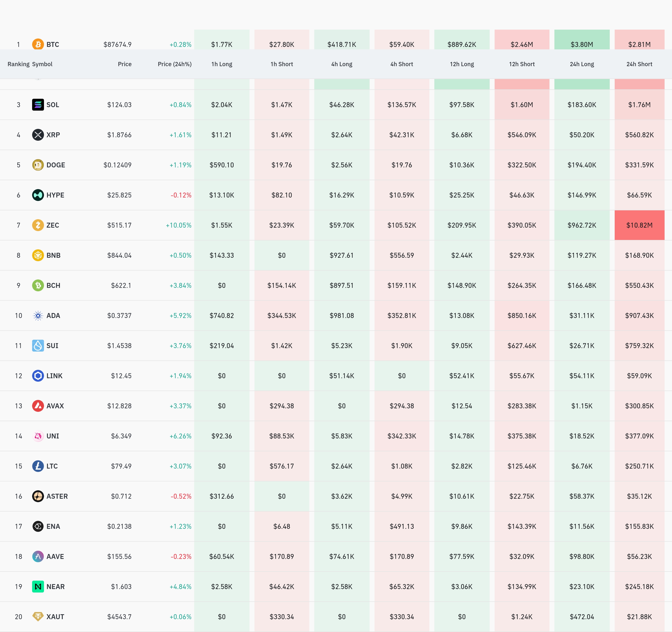The image size is (672, 632).
Task: Click the NEAR protocol green icon
Action: pyautogui.click(x=38, y=586)
